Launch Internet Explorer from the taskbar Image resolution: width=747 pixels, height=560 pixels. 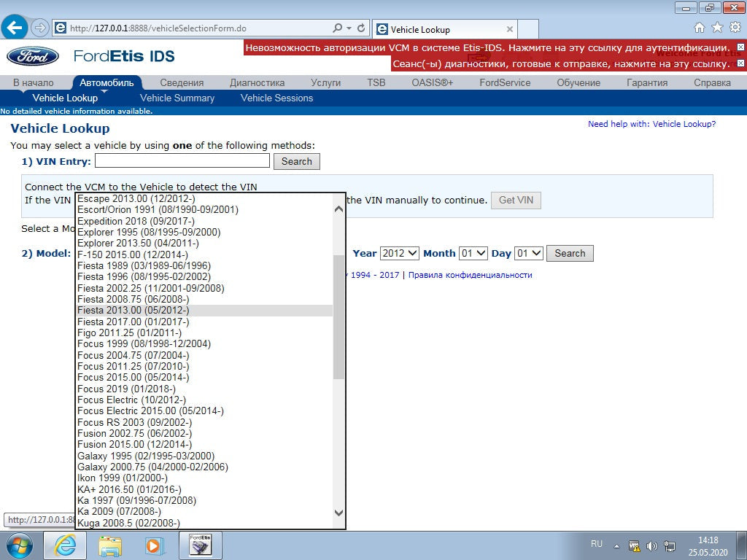[66, 545]
